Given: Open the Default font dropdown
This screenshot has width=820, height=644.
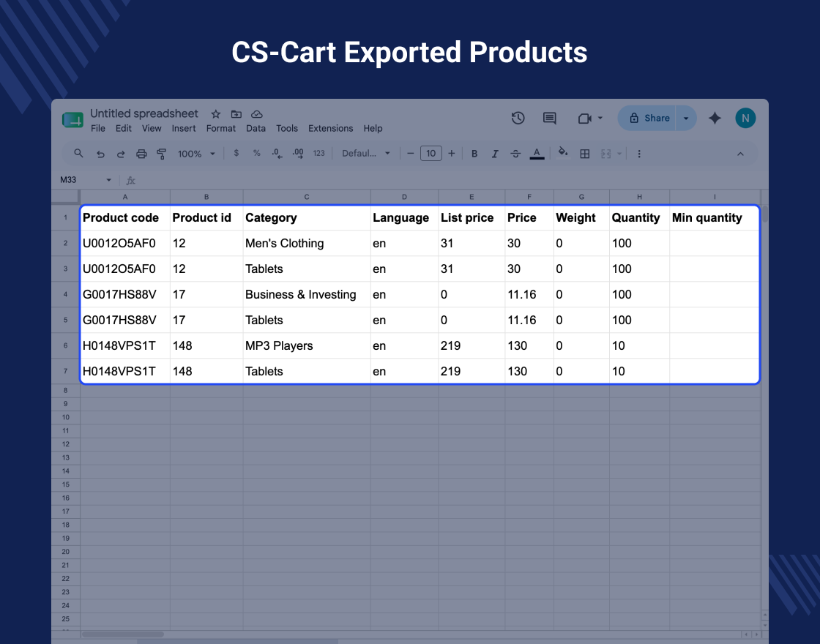Looking at the screenshot, I should click(366, 154).
